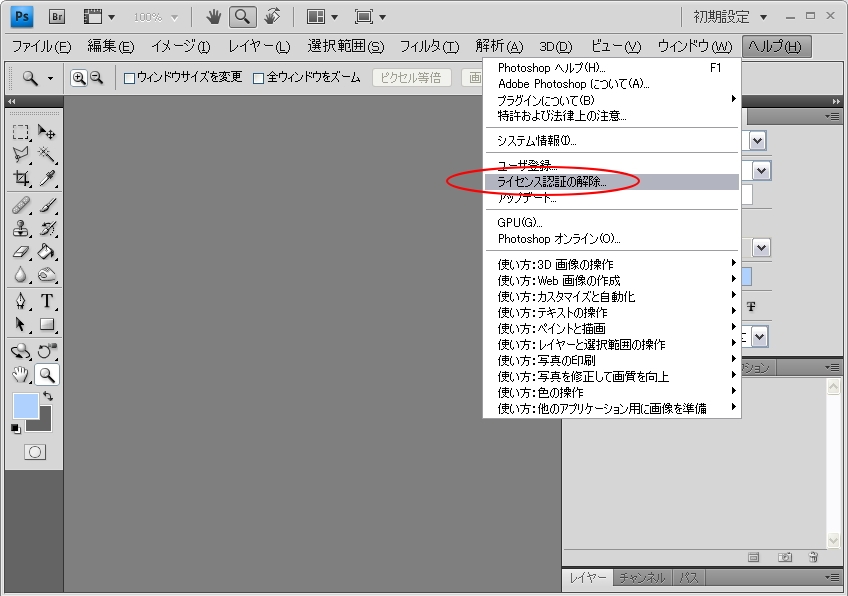Collapse right panels to icons

836,101
